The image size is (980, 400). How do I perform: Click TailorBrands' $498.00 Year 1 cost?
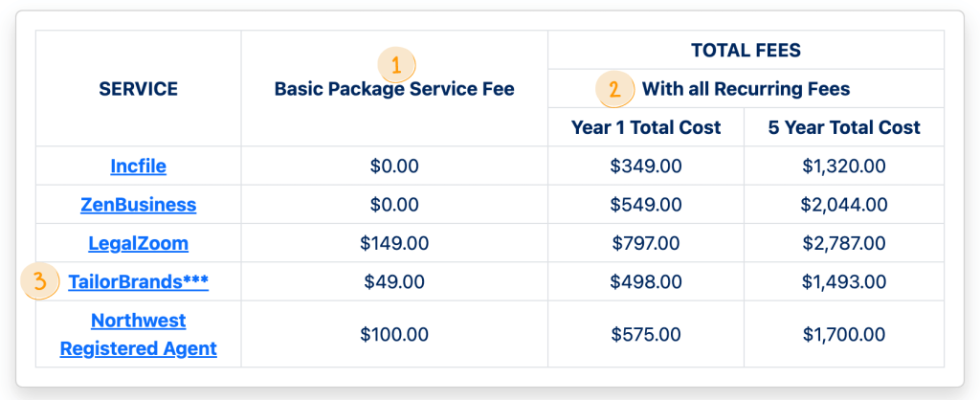pos(646,282)
